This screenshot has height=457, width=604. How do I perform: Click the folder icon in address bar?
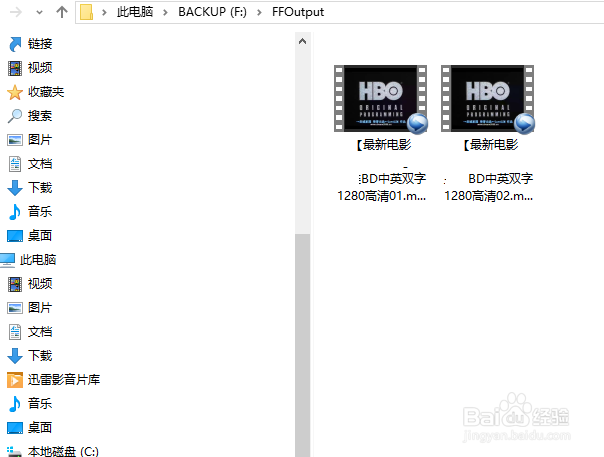87,12
